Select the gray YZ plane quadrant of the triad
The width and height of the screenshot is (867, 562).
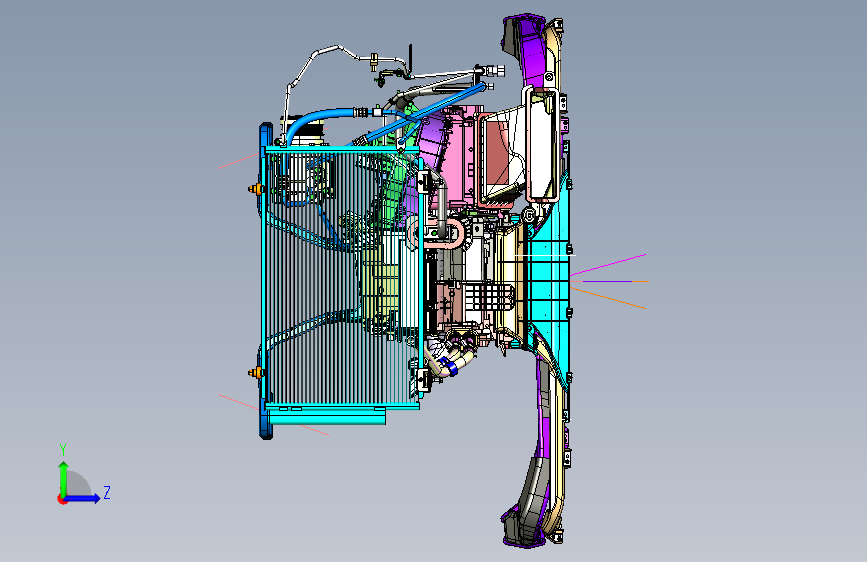77,484
